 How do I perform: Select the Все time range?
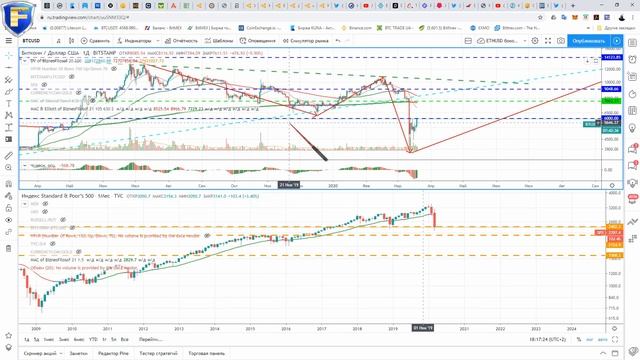pyautogui.click(x=124, y=340)
